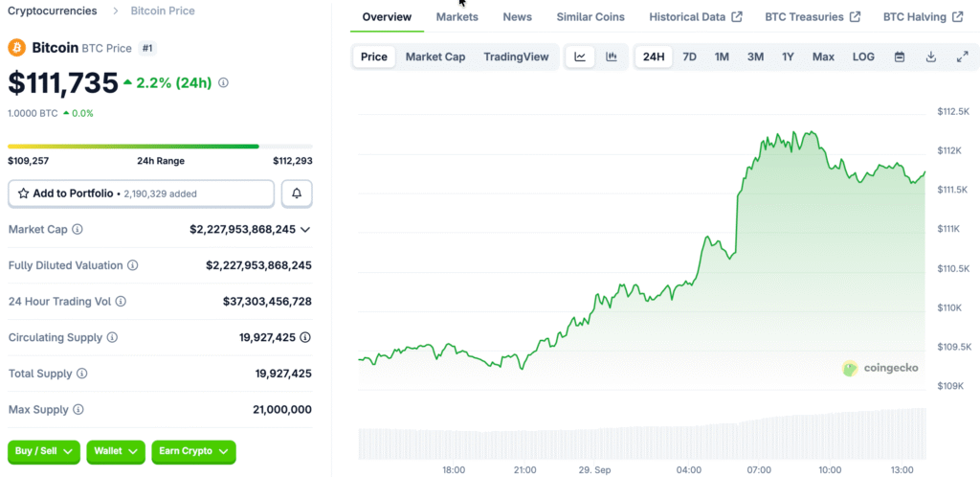Expand chart to fullscreen icon

[962, 57]
